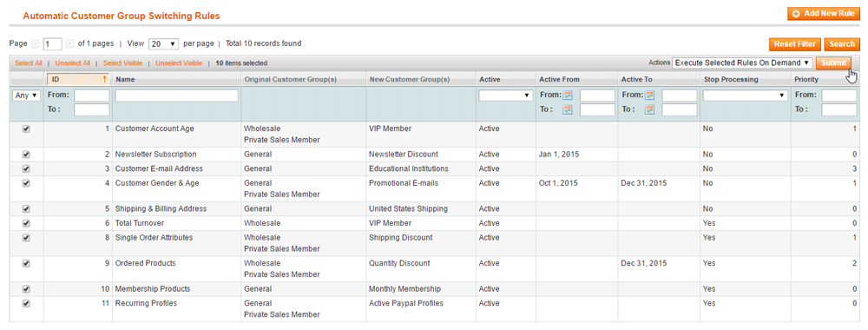The image size is (868, 330).
Task: Open the Actions dropdown menu
Action: tap(742, 63)
